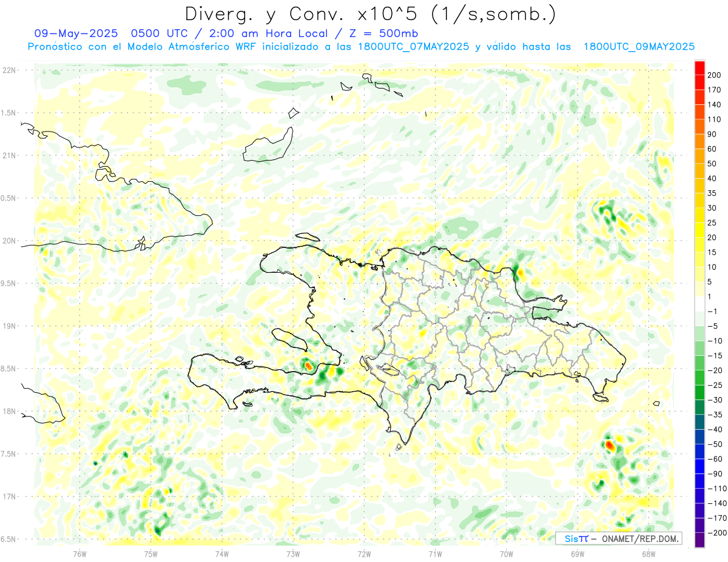Click the '70W' longitude label
Screen dimensions: 728x562
coord(507,554)
